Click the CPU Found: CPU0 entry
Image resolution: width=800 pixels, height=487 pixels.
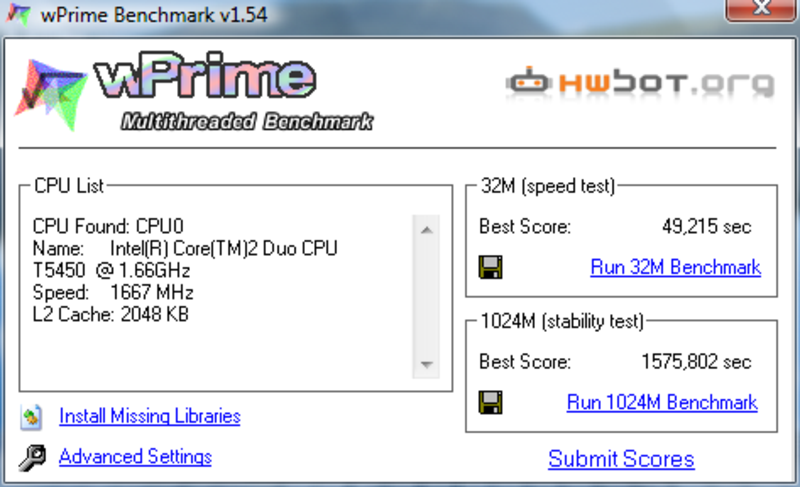108,226
